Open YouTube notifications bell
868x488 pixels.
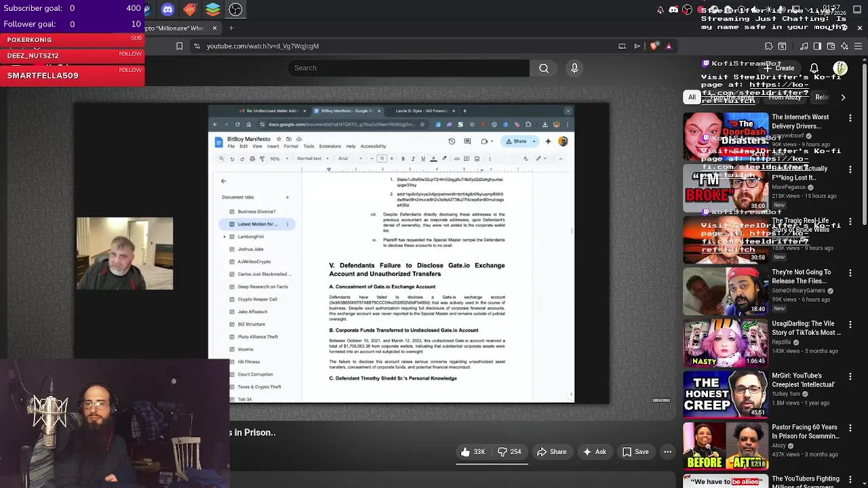[814, 68]
